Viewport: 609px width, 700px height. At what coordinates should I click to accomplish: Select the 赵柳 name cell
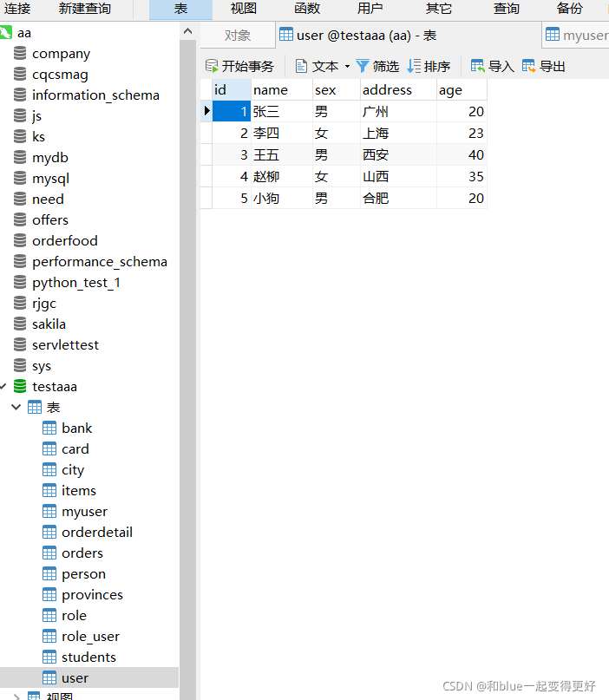pos(282,176)
